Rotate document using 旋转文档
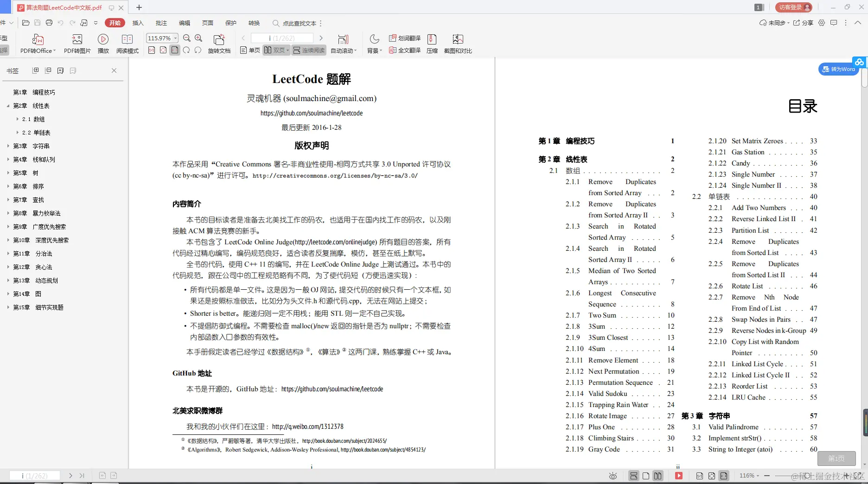868x484 pixels. tap(219, 43)
